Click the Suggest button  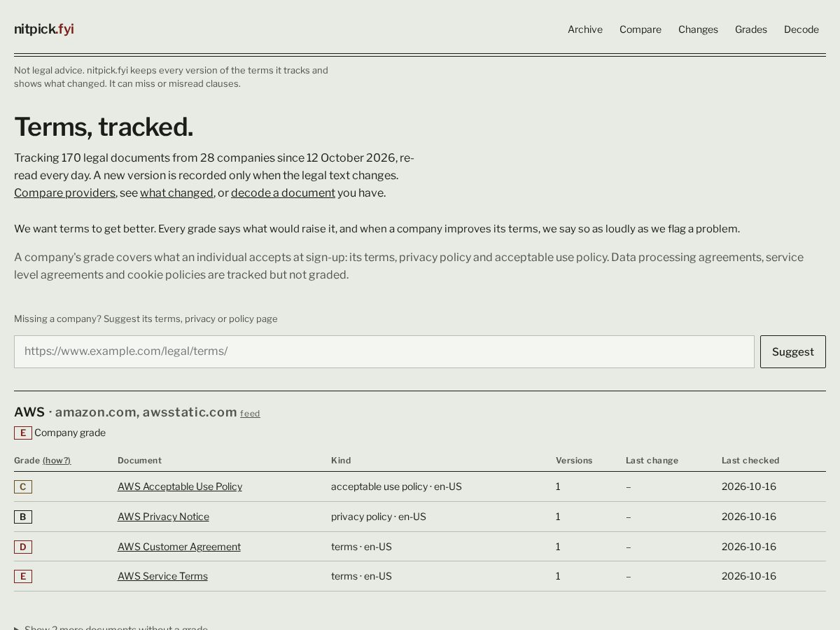tap(793, 351)
